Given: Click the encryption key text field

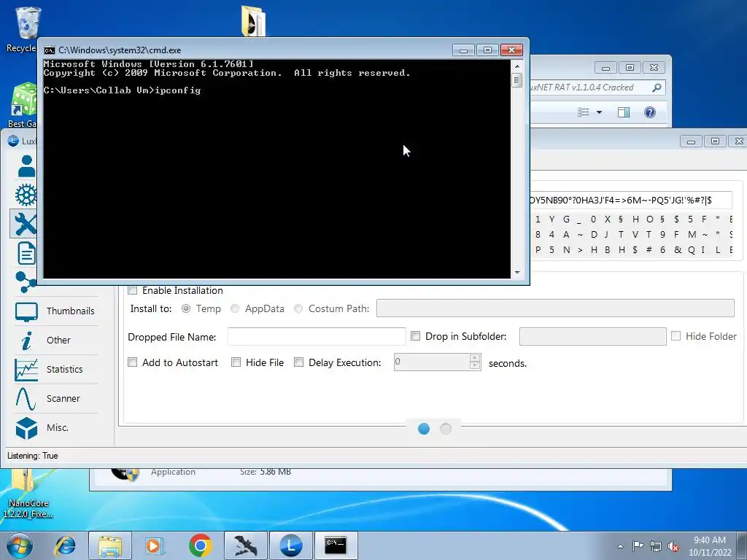Looking at the screenshot, I should [631, 200].
